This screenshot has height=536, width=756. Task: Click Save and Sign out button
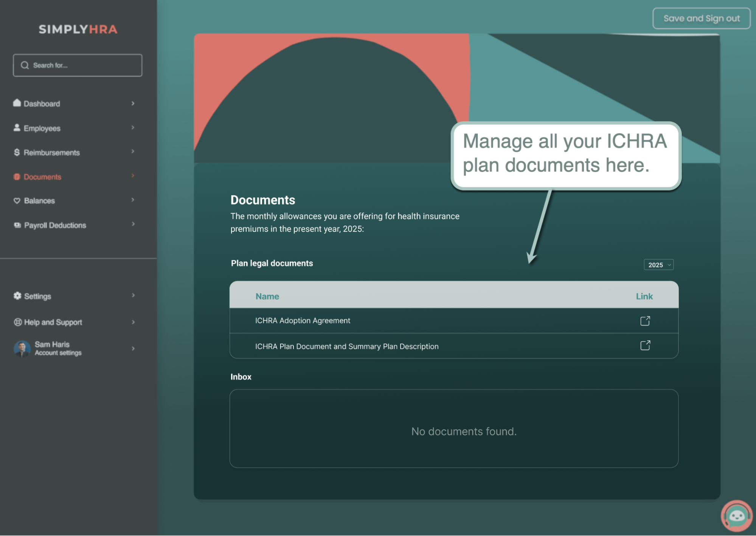point(701,19)
